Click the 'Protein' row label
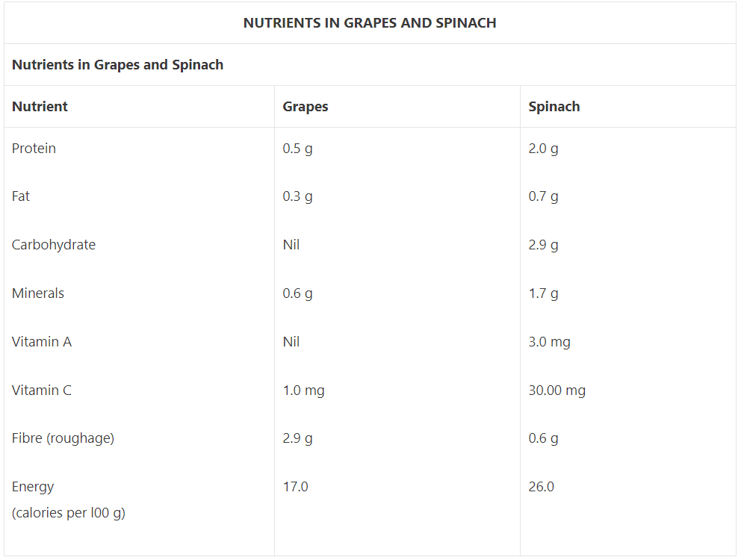The image size is (741, 560). coord(34,149)
